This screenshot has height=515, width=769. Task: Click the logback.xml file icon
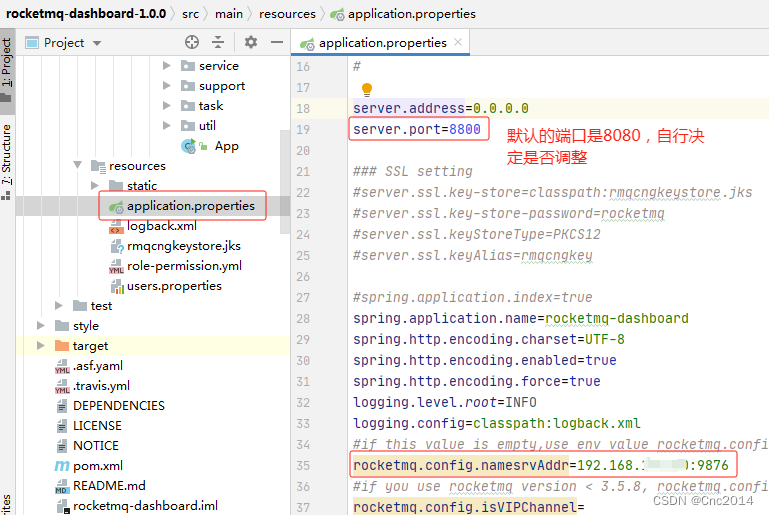point(116,226)
